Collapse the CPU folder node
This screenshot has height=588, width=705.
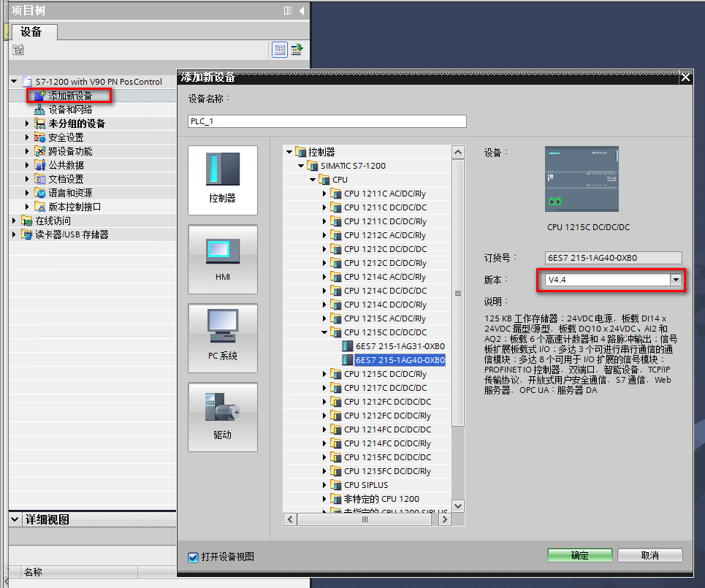click(313, 180)
